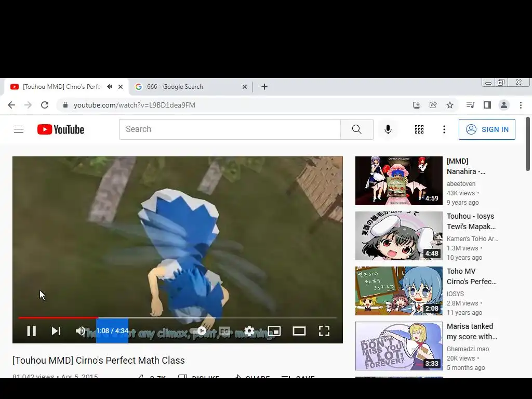The image size is (532, 399).
Task: Open YouTube settings three-dot menu
Action: pyautogui.click(x=444, y=129)
